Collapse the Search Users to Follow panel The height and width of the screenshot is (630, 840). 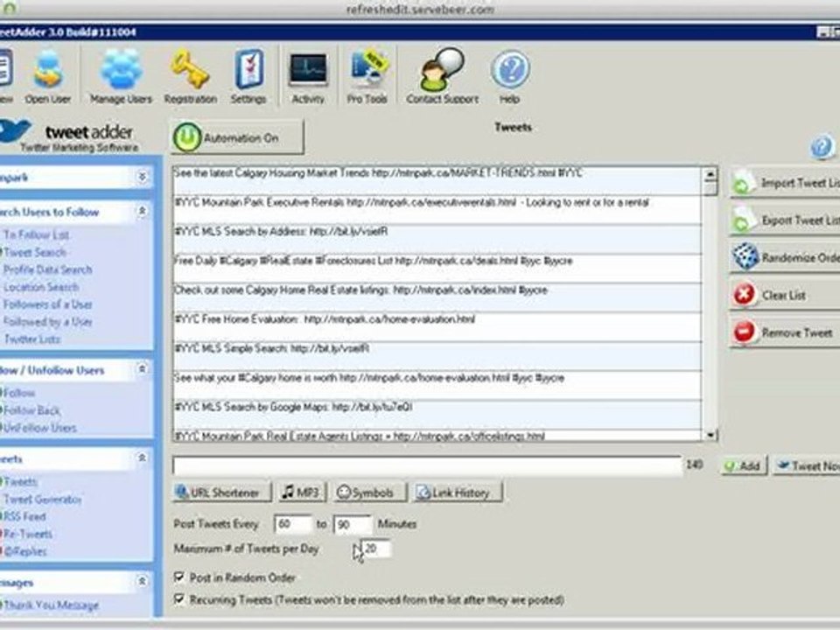(142, 211)
